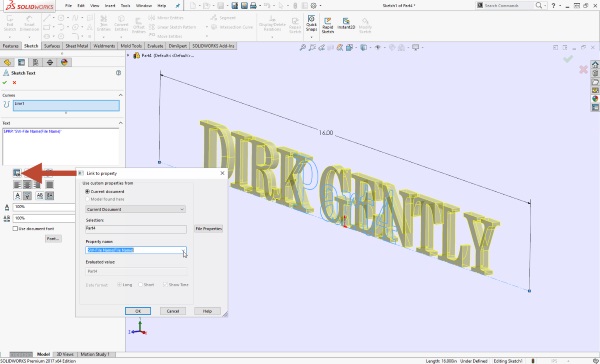Click Cancel in Link to property dialog

pos(173,311)
